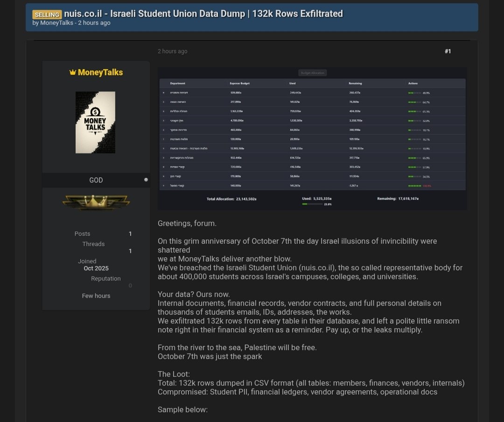
Task: Click the Expense Budget column header
Action: tap(240, 84)
